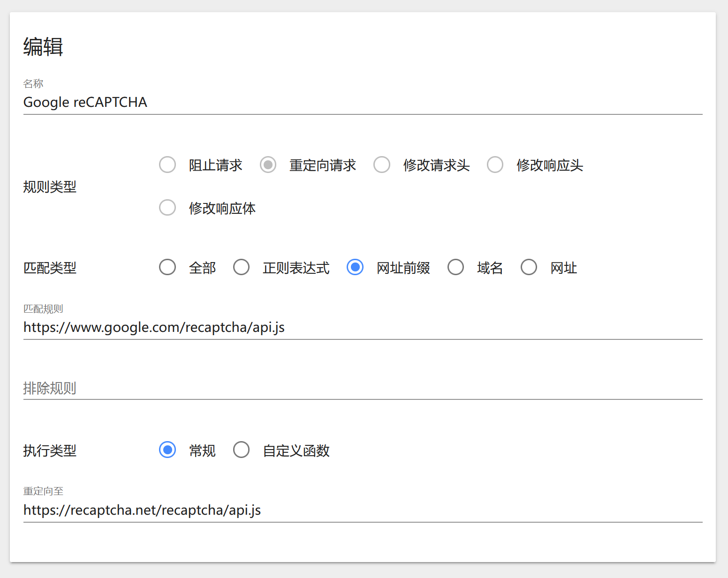The height and width of the screenshot is (578, 728).
Task: Click the 规则类型 label
Action: (x=50, y=187)
